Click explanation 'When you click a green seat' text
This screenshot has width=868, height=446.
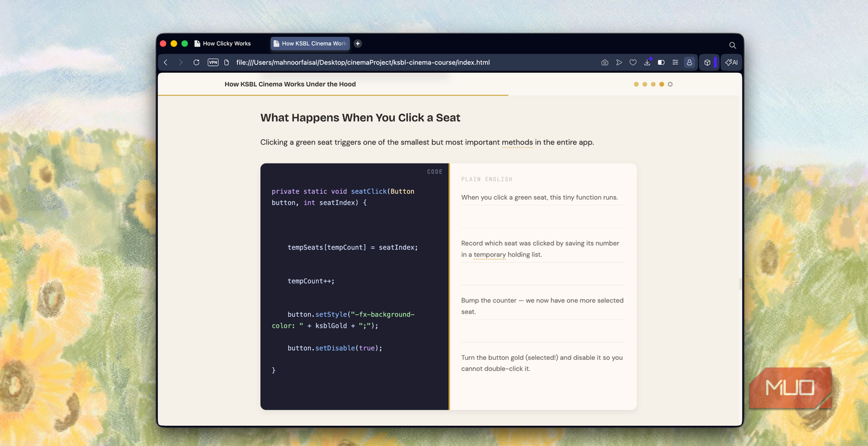click(539, 197)
